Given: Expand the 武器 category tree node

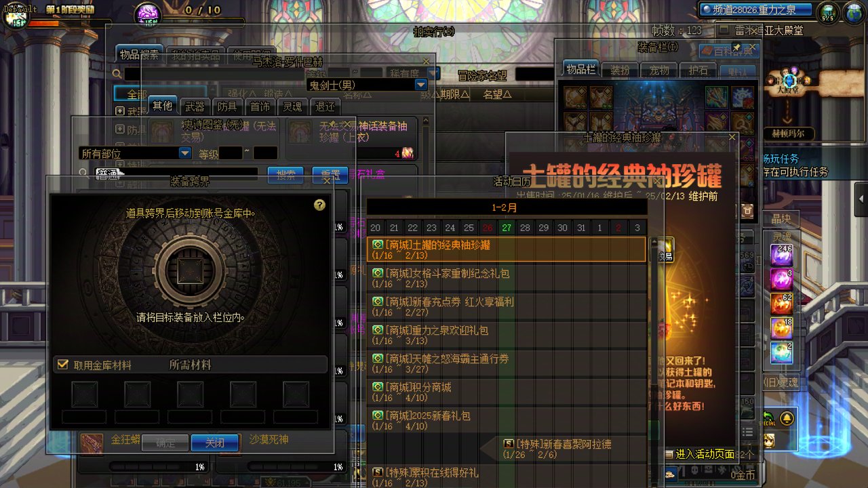Looking at the screenshot, I should point(120,111).
